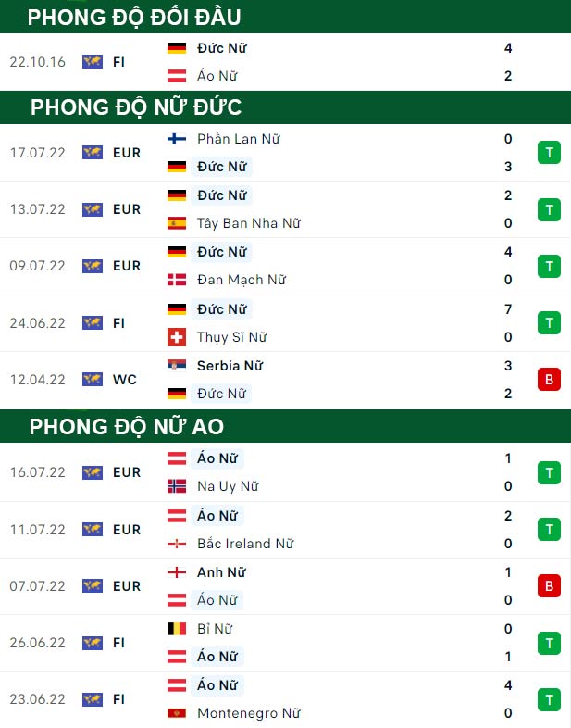Screen dimensions: 571x728
Task: Click the red B badge for England match
Action: coord(549,586)
